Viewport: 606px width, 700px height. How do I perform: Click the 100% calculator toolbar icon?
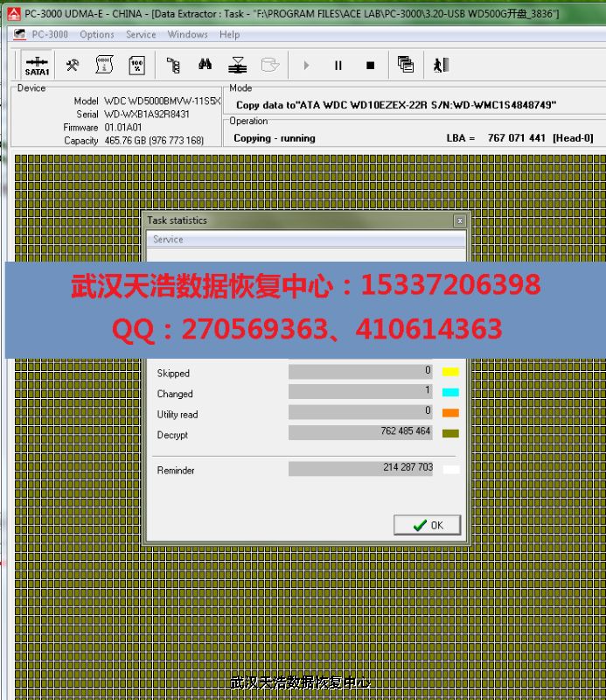point(136,65)
